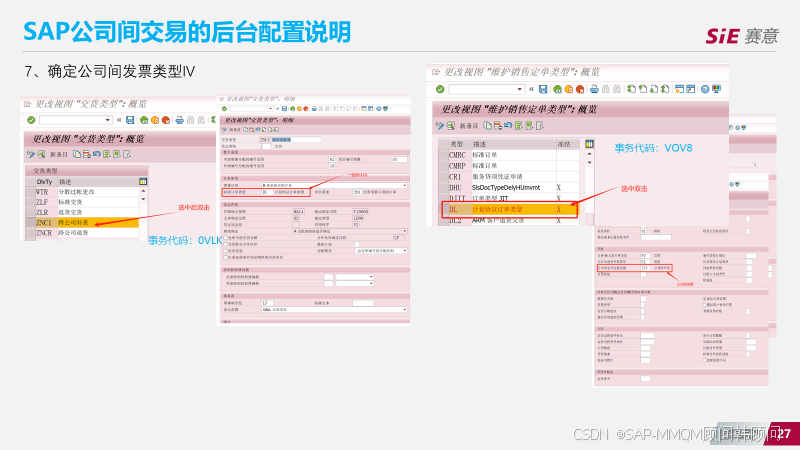
Task: Click Print icon in sales order type window
Action: (594, 89)
